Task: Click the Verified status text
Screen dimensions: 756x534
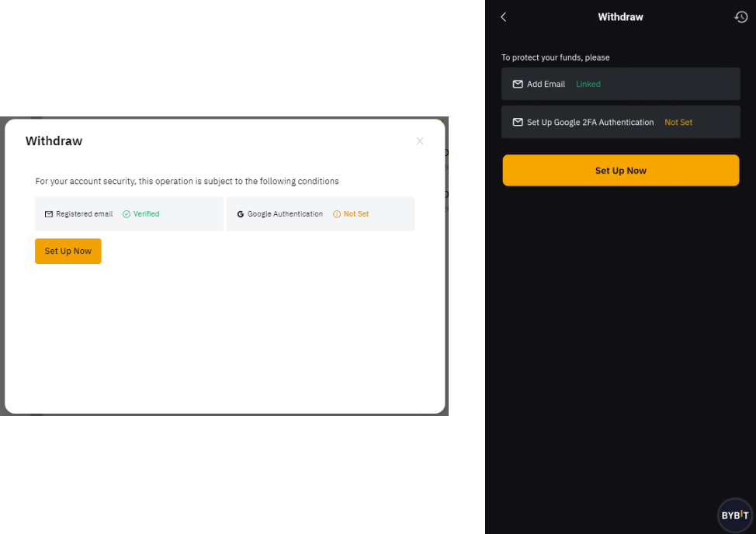Action: tap(146, 214)
